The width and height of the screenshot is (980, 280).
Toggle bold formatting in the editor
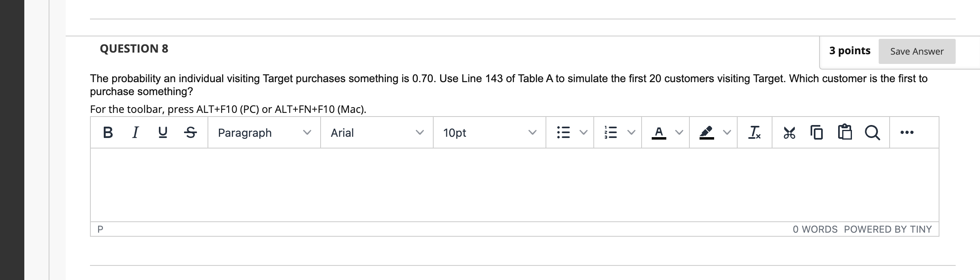[107, 133]
